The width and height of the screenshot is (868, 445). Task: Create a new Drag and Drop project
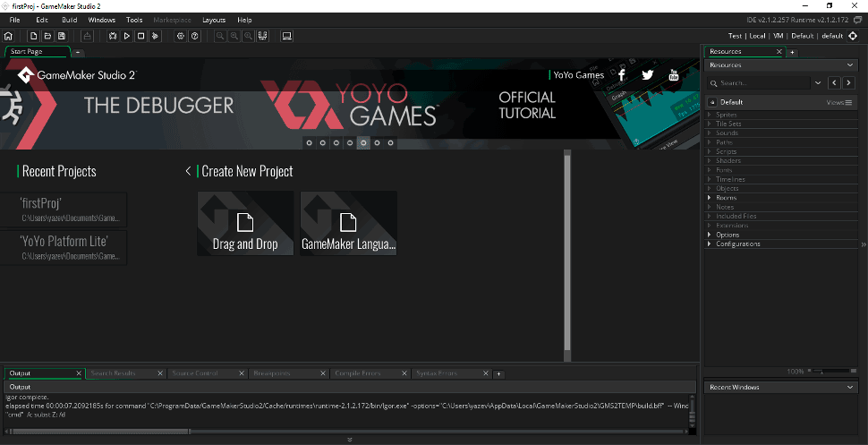[245, 224]
